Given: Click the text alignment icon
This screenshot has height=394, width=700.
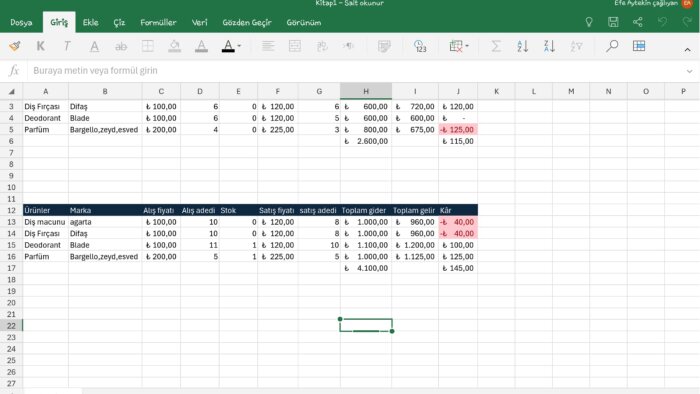Looking at the screenshot, I should (268, 46).
